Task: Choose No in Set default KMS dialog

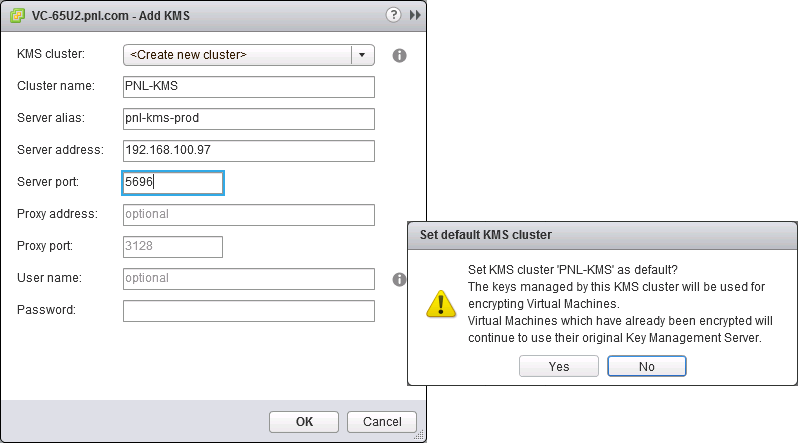Action: [647, 366]
